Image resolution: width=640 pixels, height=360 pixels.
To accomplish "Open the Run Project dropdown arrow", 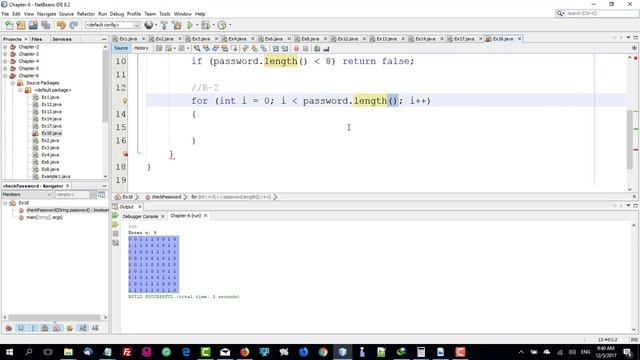I will [197, 25].
